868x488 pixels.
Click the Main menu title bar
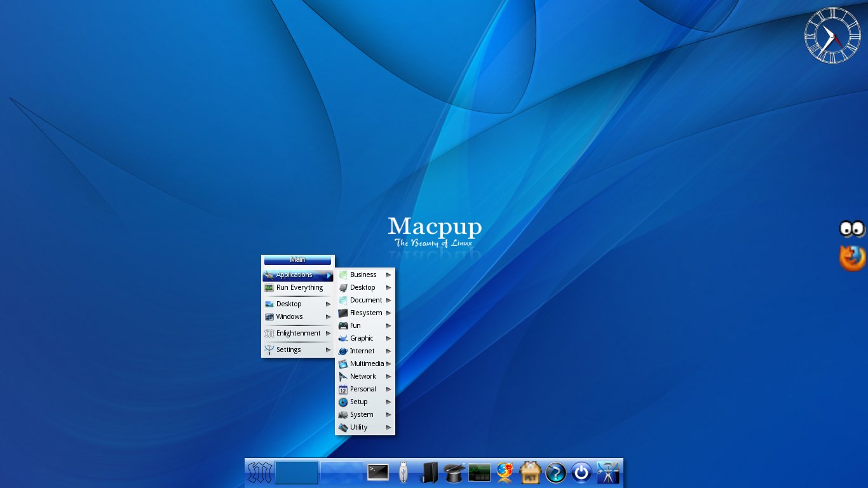[298, 260]
